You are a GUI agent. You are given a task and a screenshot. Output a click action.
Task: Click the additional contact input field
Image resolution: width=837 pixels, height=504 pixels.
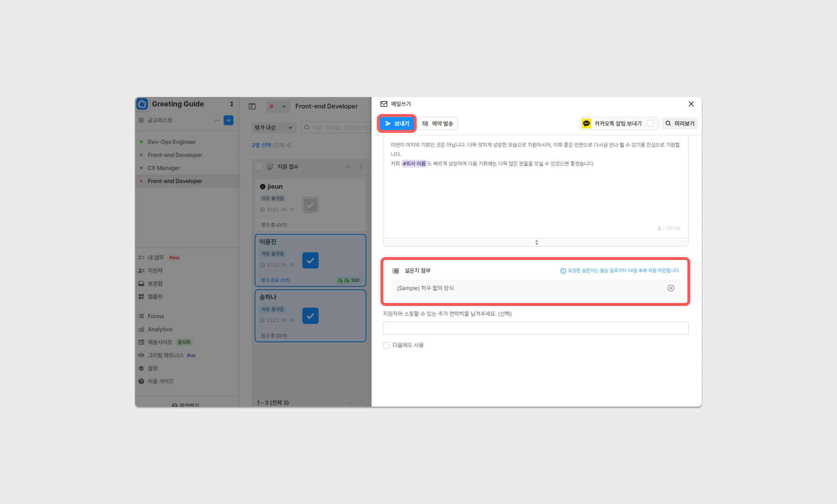pyautogui.click(x=536, y=328)
